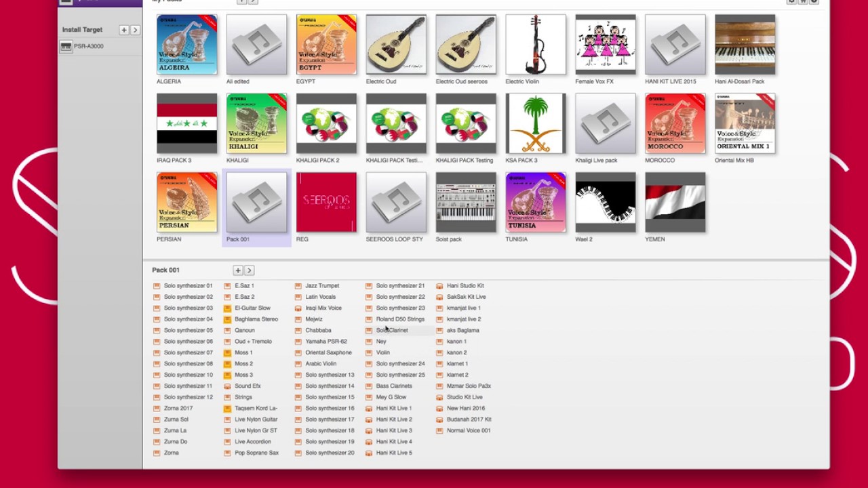868x488 pixels.
Task: Select the KHALIGI PACK Testing icon
Action: tap(466, 123)
